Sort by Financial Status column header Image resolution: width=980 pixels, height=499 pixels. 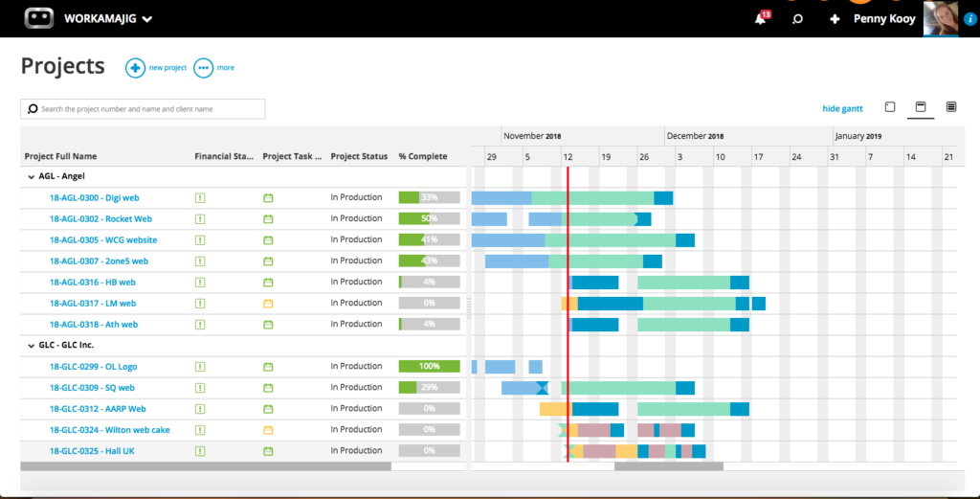[224, 156]
